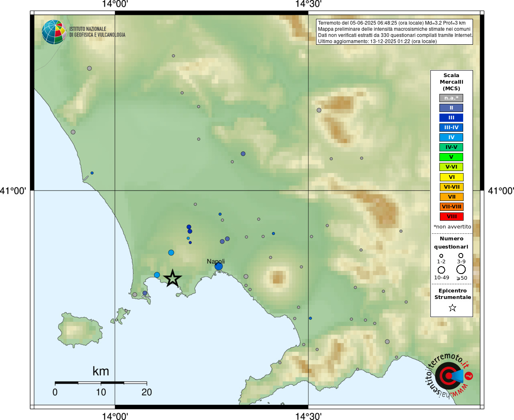The width and height of the screenshot is (514, 420).
Task: Click the 'km' scale bar label
Action: coord(101,371)
